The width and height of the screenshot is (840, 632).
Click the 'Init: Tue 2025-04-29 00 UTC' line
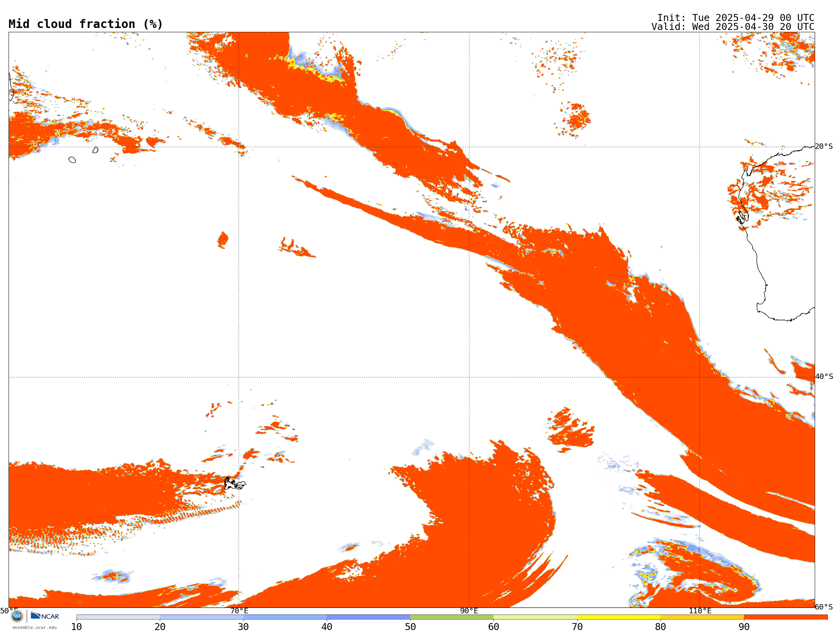pos(736,18)
